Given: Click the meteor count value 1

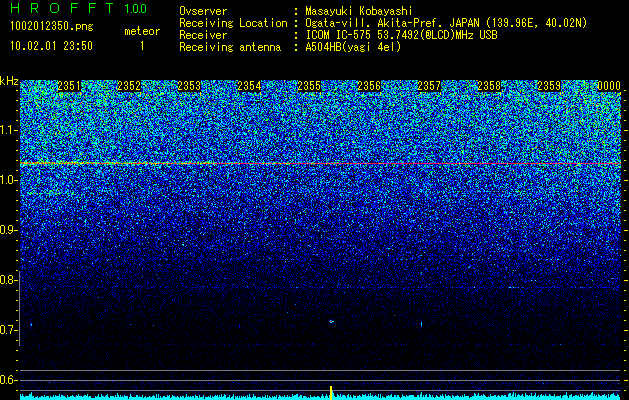Looking at the screenshot, I should click(142, 46).
